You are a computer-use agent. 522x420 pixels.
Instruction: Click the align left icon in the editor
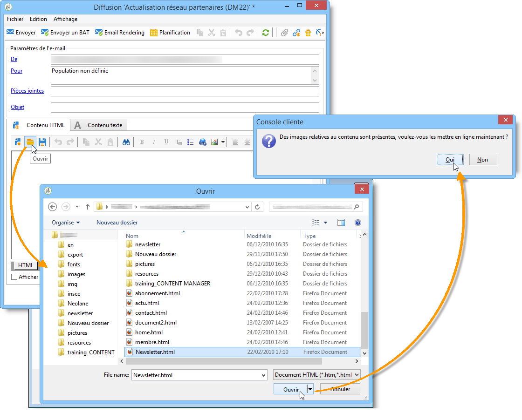(235, 142)
